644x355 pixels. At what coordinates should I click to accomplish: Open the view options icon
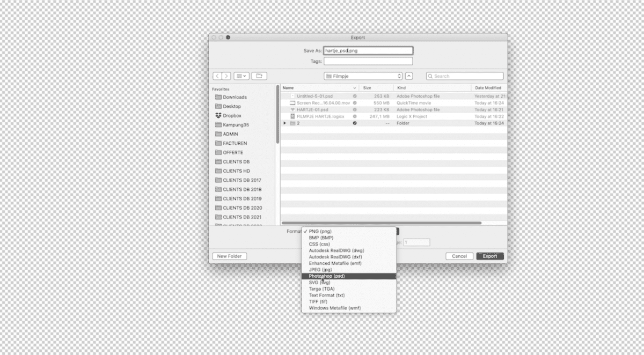(x=241, y=76)
